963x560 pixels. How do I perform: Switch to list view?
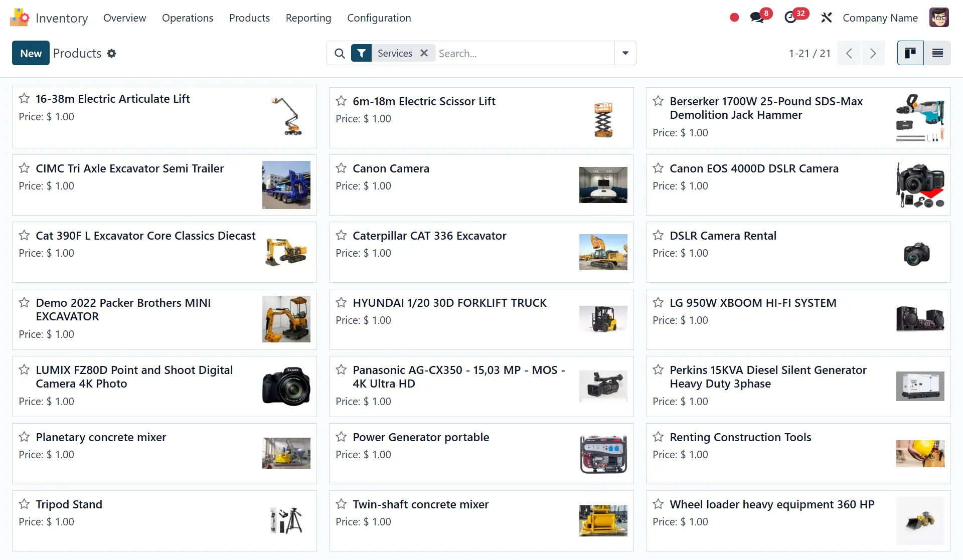point(937,53)
